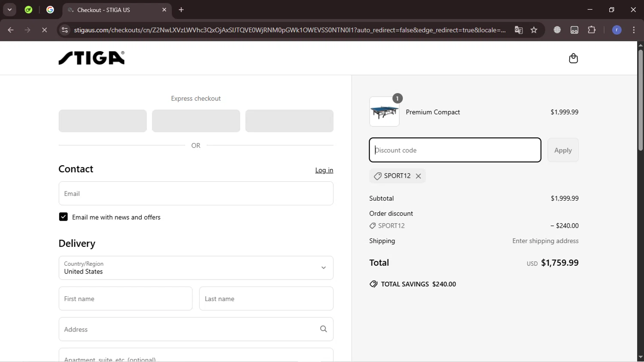Screen dimensions: 644x362
Task: Expand the Country/Region dropdown
Action: pyautogui.click(x=196, y=268)
